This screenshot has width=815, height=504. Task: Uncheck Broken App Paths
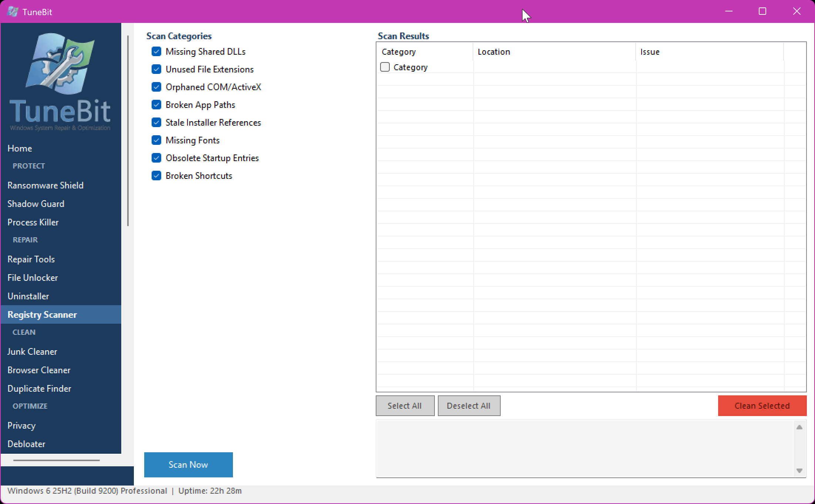pos(156,105)
